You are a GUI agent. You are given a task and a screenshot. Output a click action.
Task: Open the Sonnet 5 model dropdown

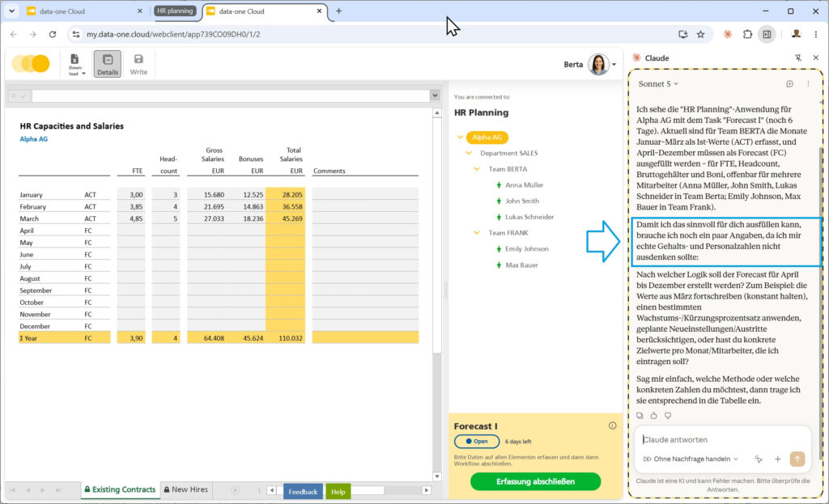[x=658, y=83]
